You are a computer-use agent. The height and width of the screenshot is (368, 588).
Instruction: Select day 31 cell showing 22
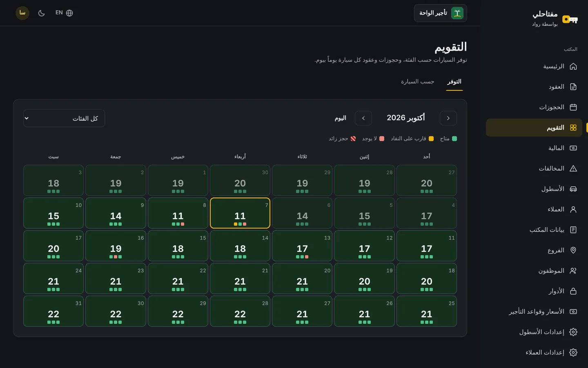point(53,311)
